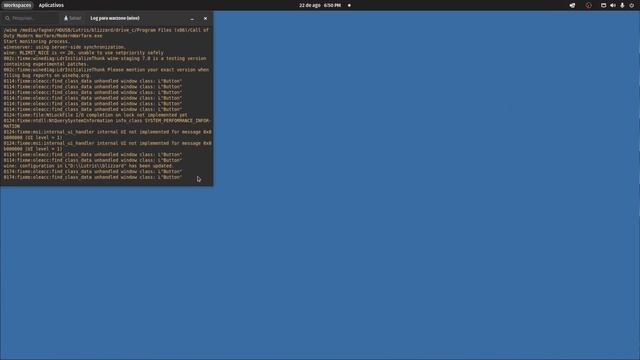Screen dimensions: 640x360
Task: Open the volume control icon
Action: (613, 5)
